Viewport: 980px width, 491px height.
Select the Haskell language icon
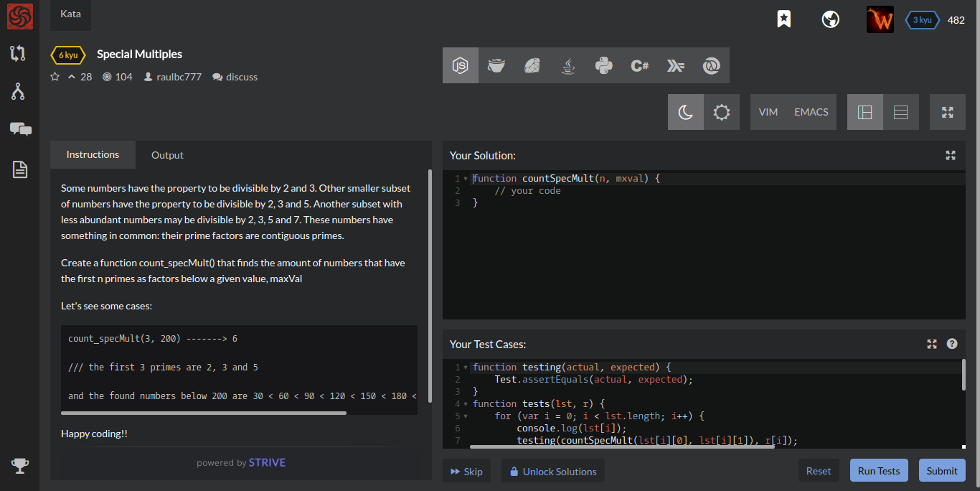tap(675, 65)
